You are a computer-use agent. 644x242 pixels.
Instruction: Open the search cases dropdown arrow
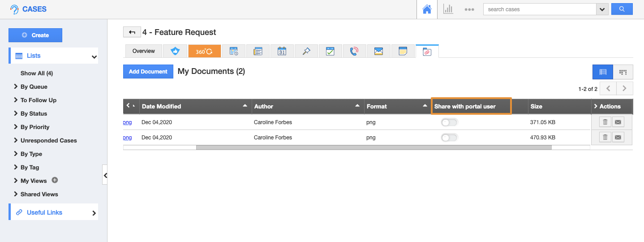(602, 9)
